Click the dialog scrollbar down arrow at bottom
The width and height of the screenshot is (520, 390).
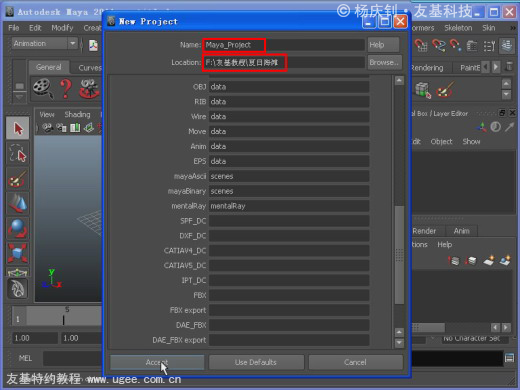(399, 343)
